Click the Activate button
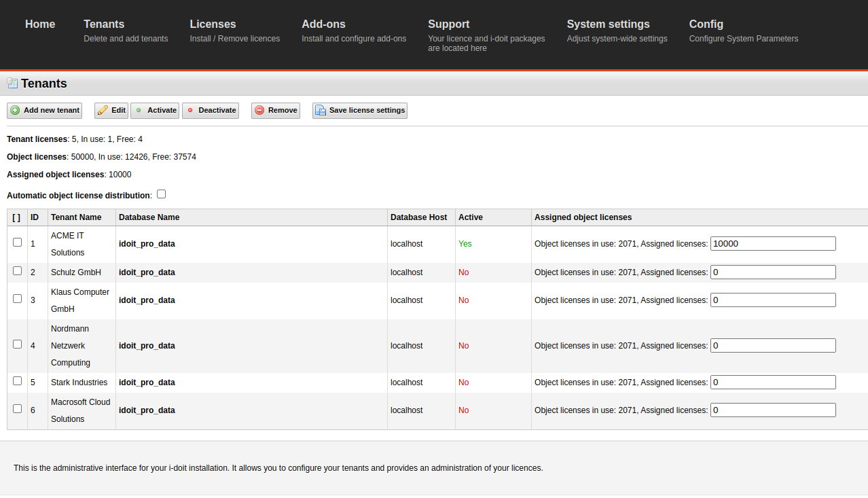Viewport: 868px width, 498px height. pyautogui.click(x=155, y=110)
